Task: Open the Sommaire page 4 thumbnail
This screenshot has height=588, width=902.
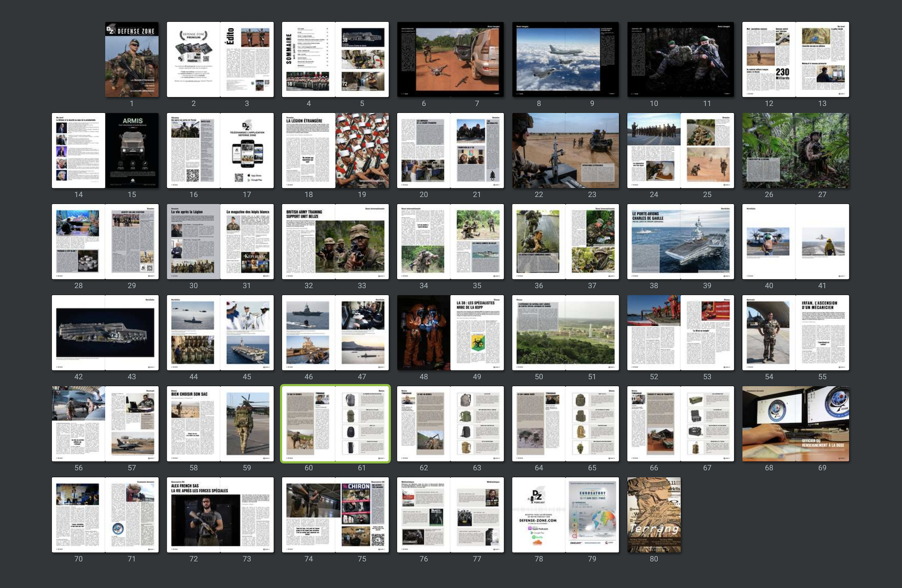Action: point(308,59)
